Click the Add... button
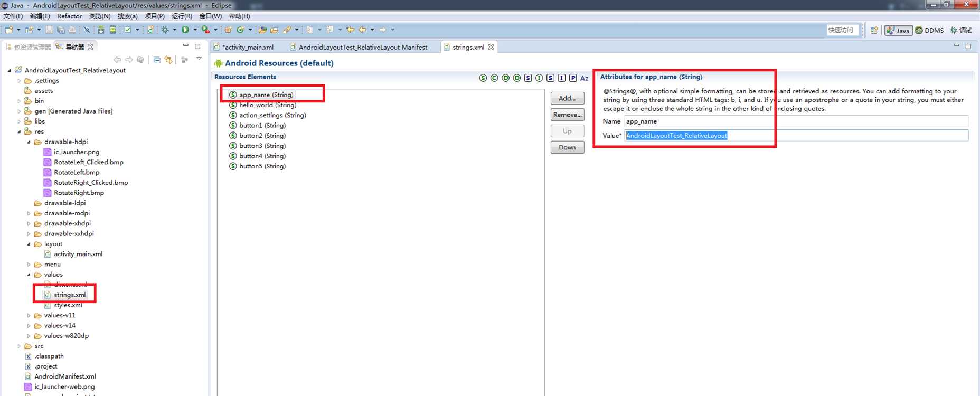The image size is (980, 396). click(567, 98)
